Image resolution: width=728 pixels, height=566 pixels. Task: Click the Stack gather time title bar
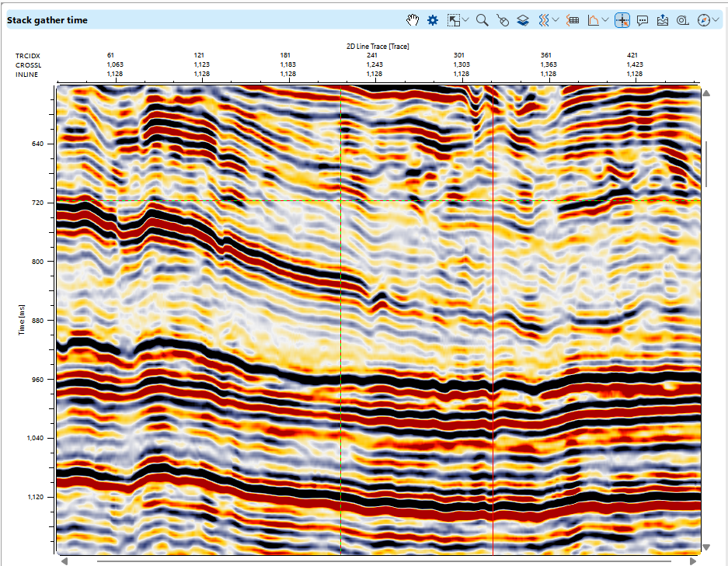[x=47, y=19]
